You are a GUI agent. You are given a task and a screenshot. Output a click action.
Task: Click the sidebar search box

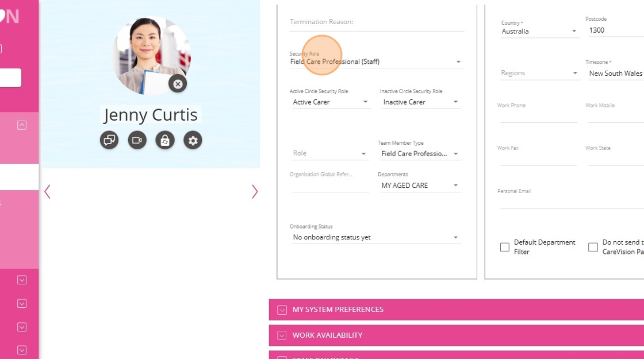[x=10, y=78]
